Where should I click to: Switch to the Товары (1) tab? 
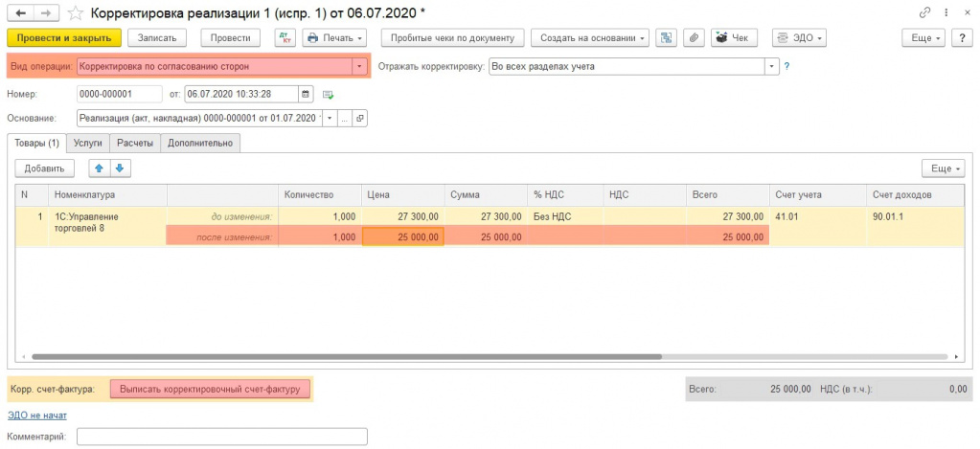tap(36, 143)
